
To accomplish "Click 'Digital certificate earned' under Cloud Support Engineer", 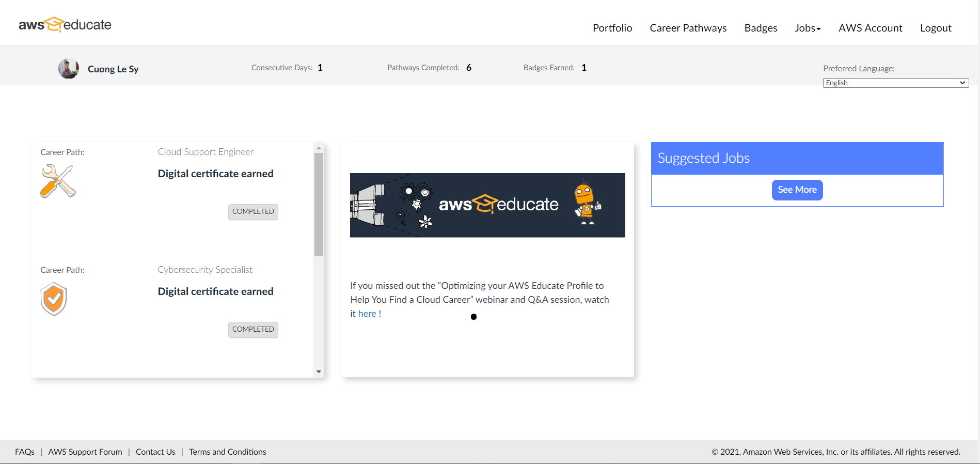I will [215, 174].
